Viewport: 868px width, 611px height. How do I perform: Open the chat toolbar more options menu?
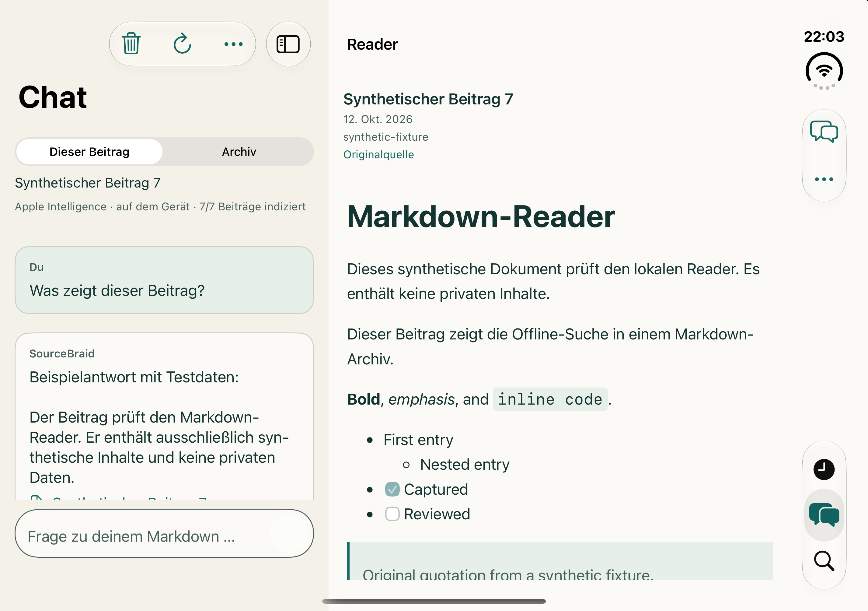tap(233, 44)
